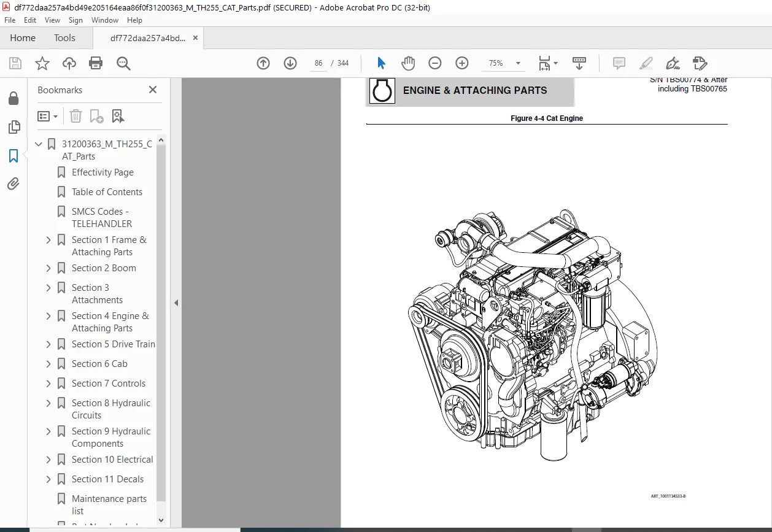Switch to the Home tab
This screenshot has height=532, width=772.
pos(23,38)
